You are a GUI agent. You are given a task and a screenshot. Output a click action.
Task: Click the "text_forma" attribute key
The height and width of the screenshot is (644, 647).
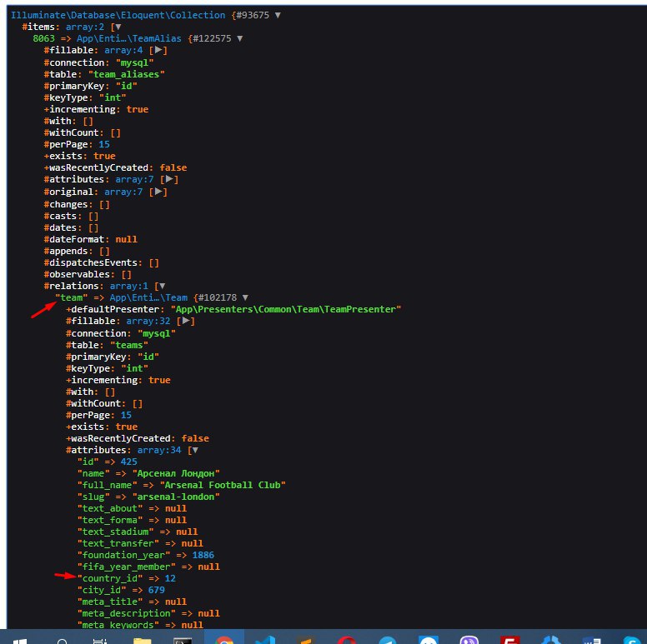coord(110,520)
